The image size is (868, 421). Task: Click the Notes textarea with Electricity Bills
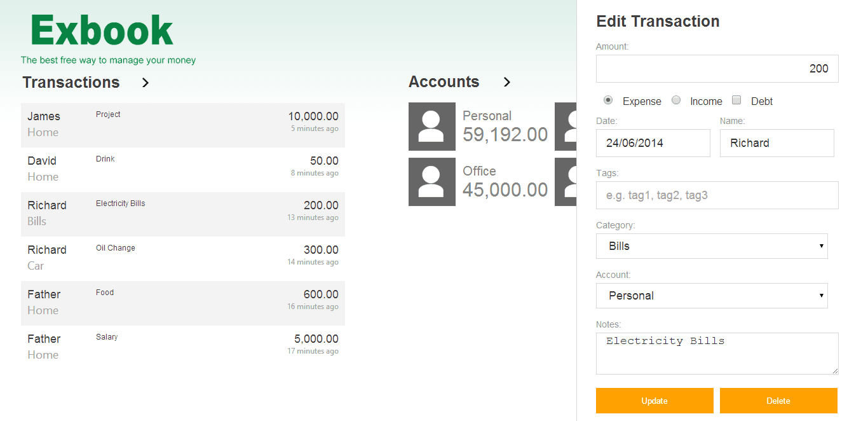717,354
